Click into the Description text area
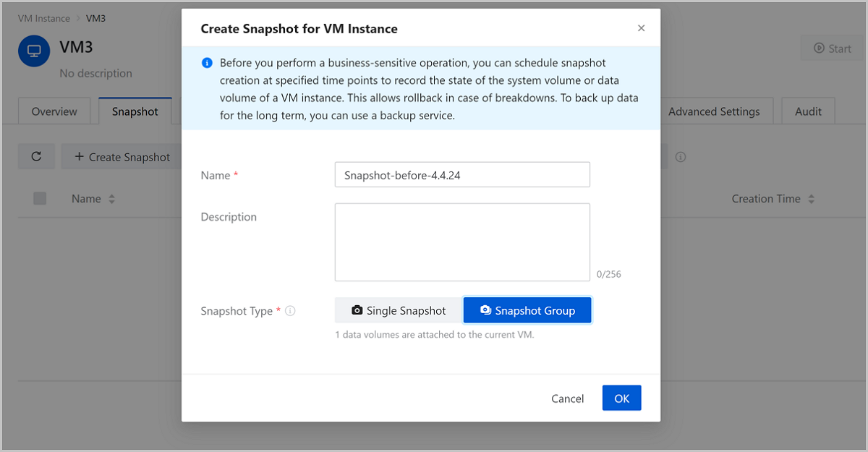868x452 pixels. [x=462, y=242]
